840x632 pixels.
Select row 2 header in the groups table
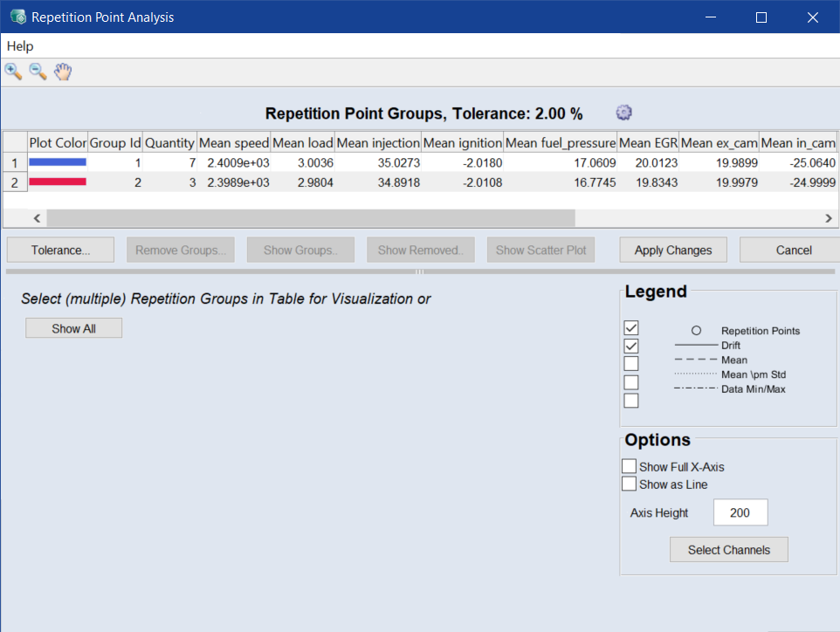pos(14,182)
